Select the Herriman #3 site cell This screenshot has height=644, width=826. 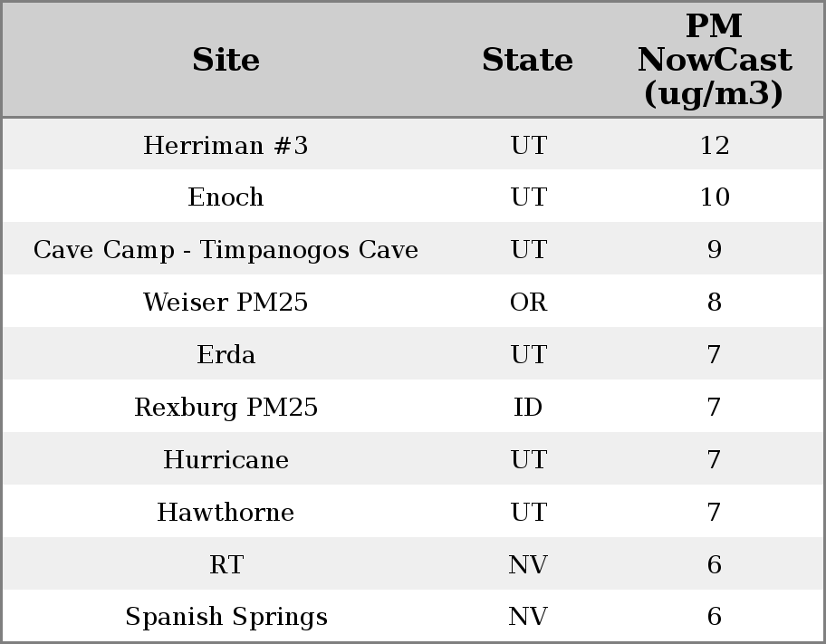pyautogui.click(x=226, y=146)
